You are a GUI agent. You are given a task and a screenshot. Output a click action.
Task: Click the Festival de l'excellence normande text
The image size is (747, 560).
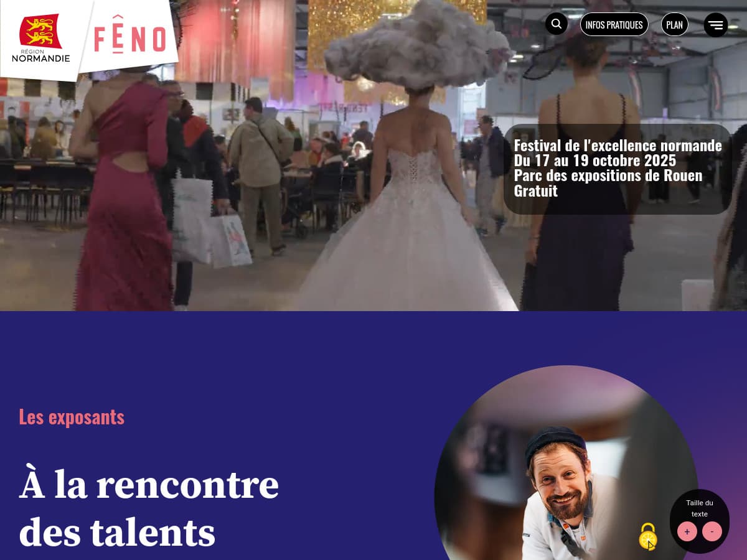coord(618,146)
